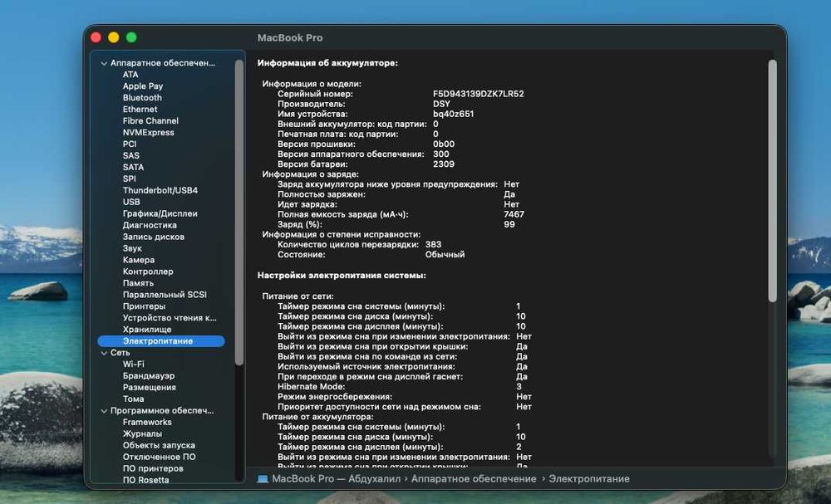
Task: Click the MacBook Pro laptop icon in path bar
Action: [x=263, y=479]
